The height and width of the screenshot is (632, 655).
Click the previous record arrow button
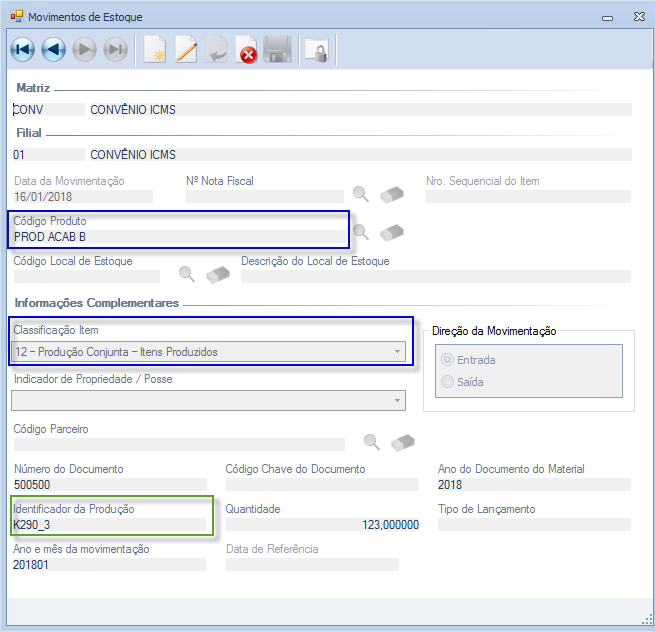(53, 50)
